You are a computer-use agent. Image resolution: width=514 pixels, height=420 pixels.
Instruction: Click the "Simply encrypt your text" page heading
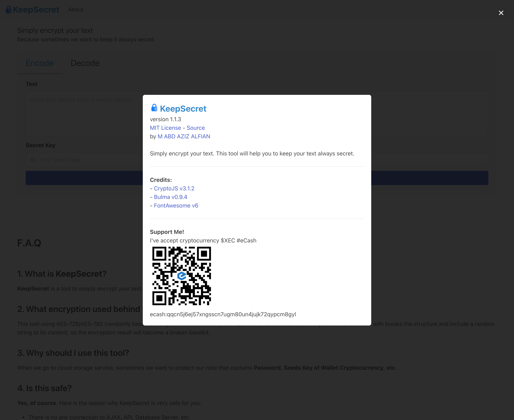point(55,30)
